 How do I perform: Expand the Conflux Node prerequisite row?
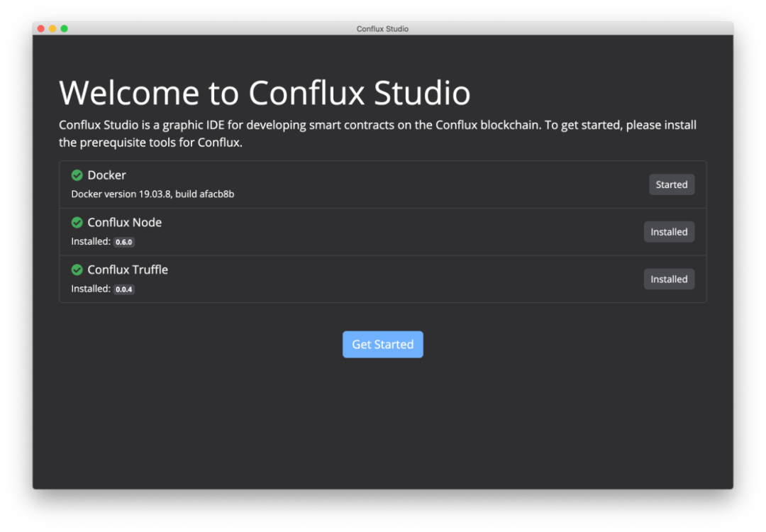(x=383, y=231)
